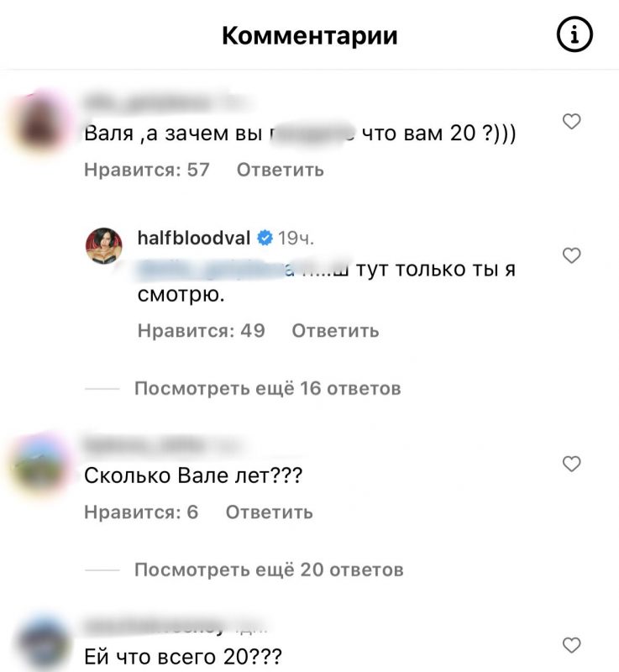619x672 pixels.
Task: Like the "Сколько Вале лет???" comment
Action: pyautogui.click(x=571, y=465)
